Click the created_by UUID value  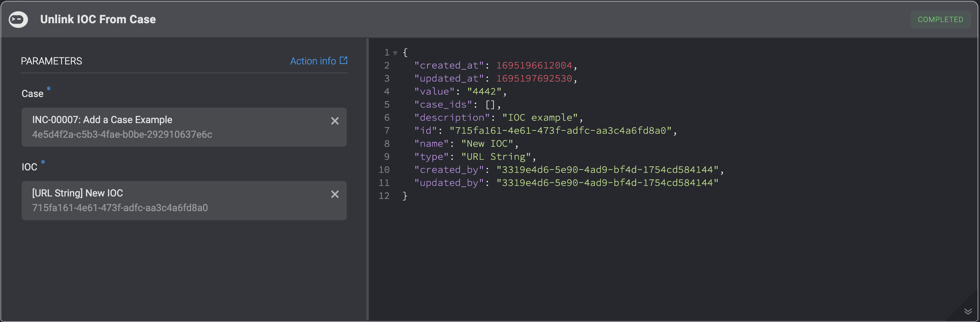608,170
